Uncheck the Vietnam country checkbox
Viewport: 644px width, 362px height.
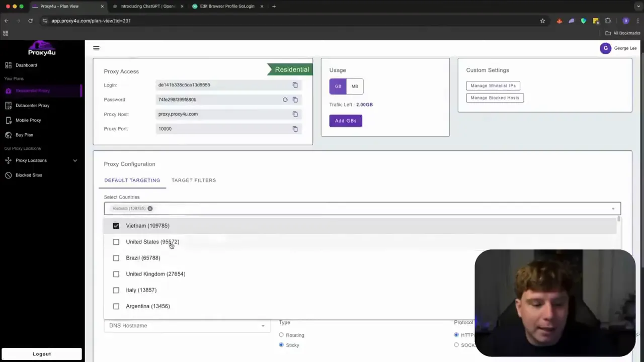click(x=116, y=226)
